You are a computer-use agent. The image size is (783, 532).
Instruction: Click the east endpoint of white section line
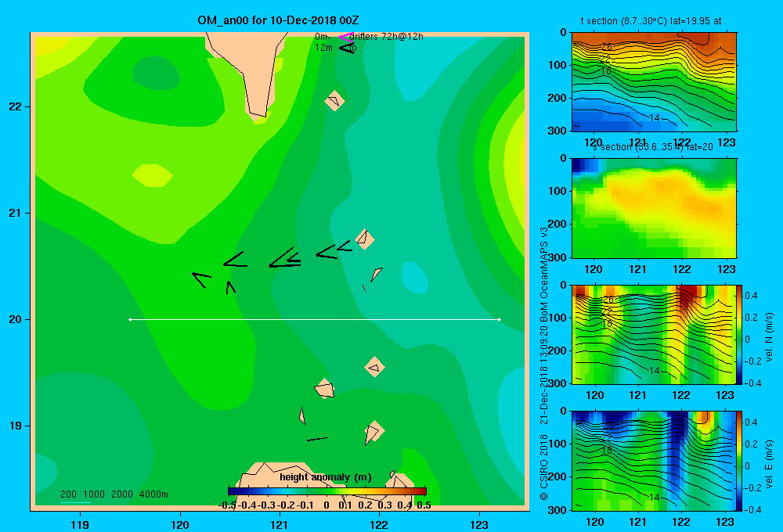pyautogui.click(x=500, y=319)
